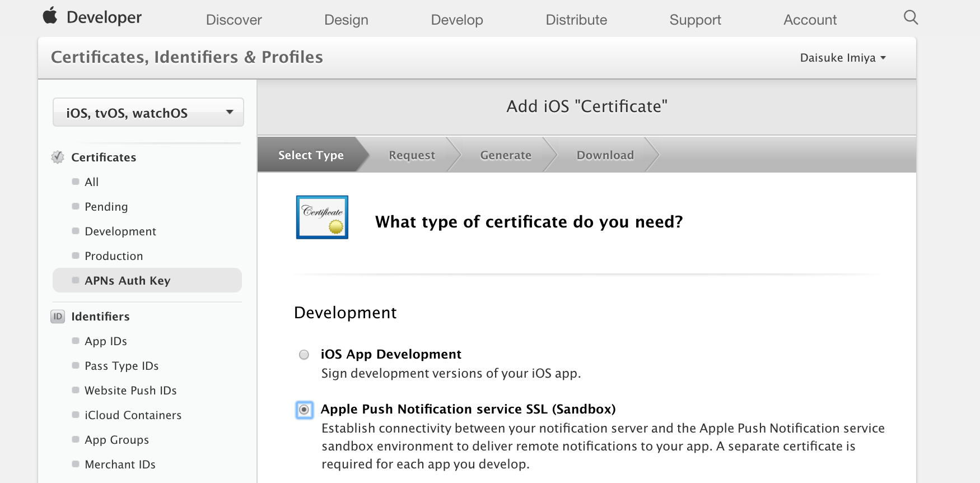Screen dimensions: 980x483
Task: Open the search magnifier icon
Action: click(x=911, y=17)
